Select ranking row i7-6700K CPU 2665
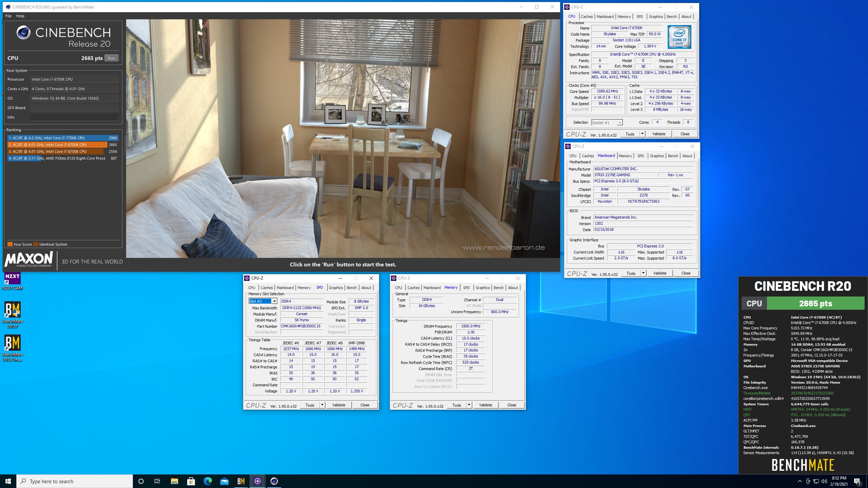This screenshot has width=868, height=488. [63, 145]
